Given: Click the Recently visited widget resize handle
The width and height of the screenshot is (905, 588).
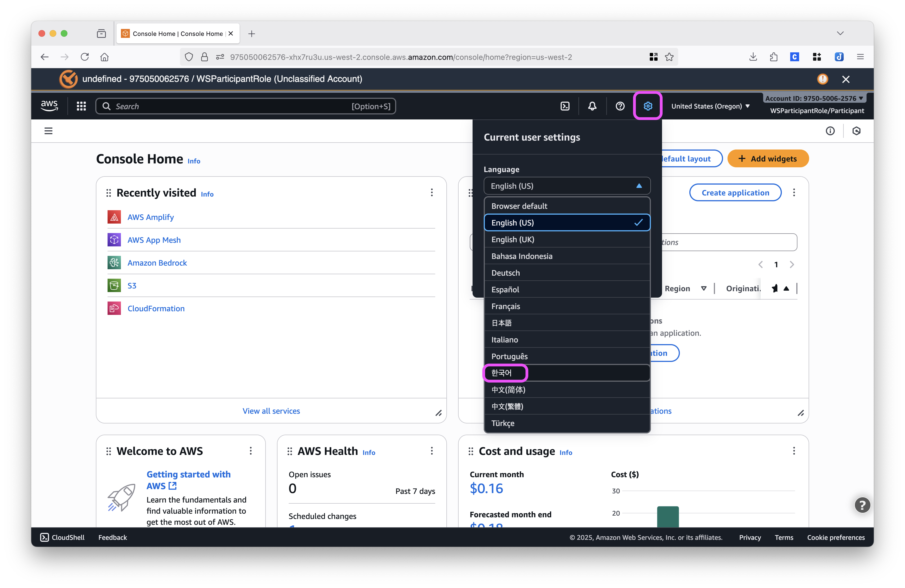Looking at the screenshot, I should tap(439, 413).
